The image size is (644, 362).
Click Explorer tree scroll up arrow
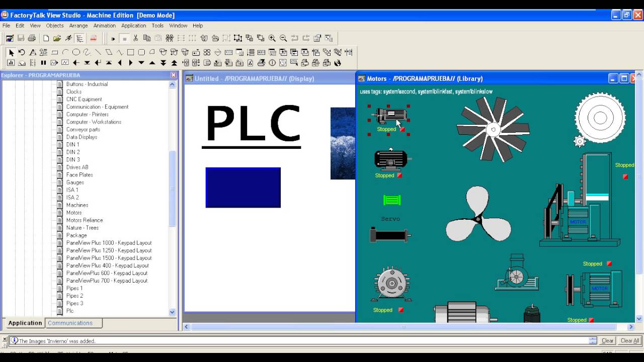[172, 84]
